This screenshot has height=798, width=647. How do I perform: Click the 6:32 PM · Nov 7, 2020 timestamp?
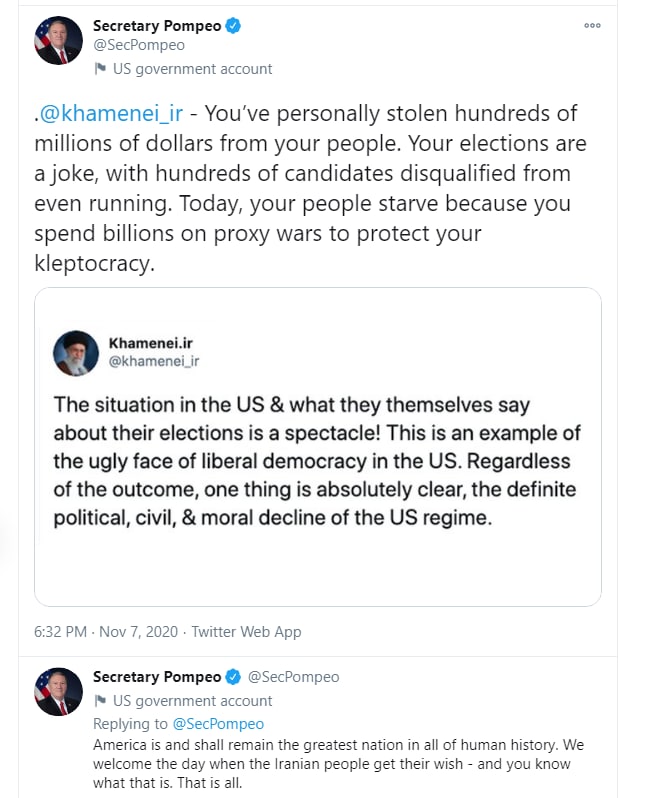[106, 632]
